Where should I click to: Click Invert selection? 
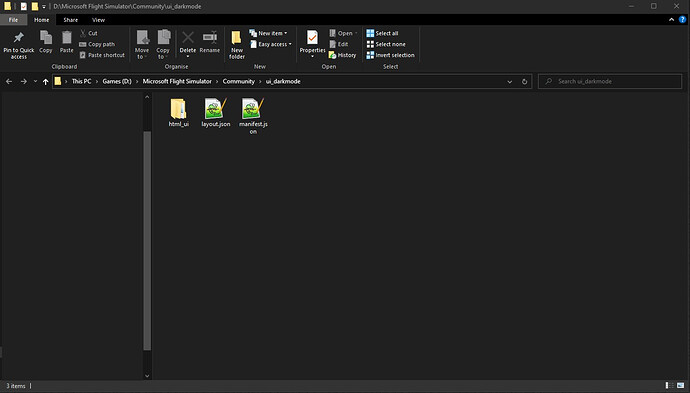point(390,55)
